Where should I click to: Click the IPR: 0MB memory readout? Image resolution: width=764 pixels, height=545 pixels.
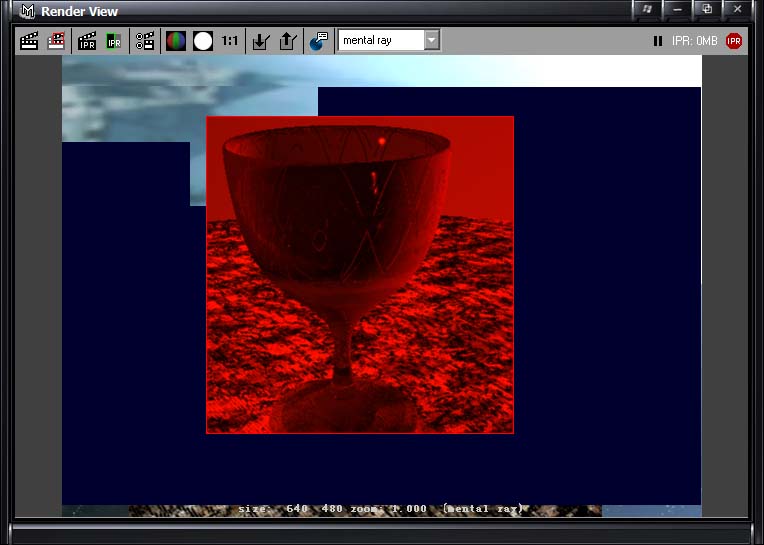694,41
